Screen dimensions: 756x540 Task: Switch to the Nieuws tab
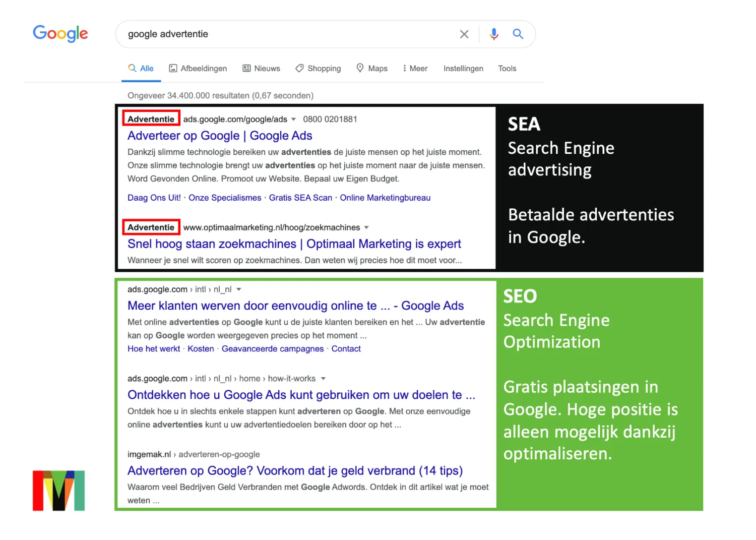[x=261, y=69]
